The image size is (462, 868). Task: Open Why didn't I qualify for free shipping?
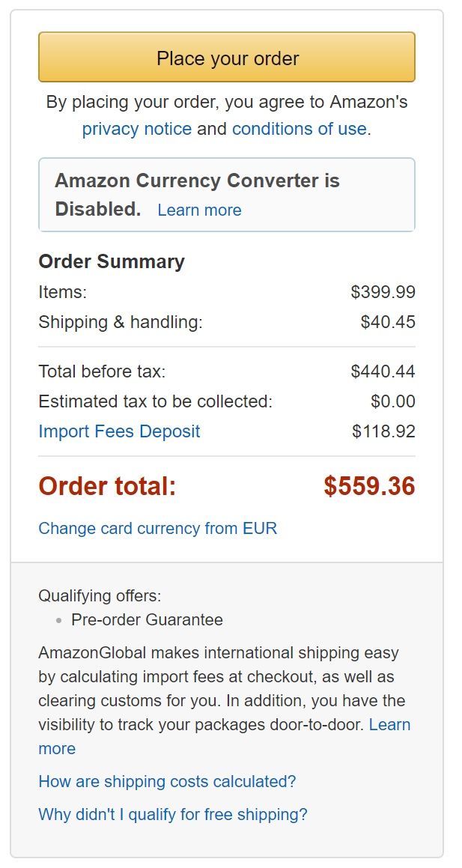(173, 814)
